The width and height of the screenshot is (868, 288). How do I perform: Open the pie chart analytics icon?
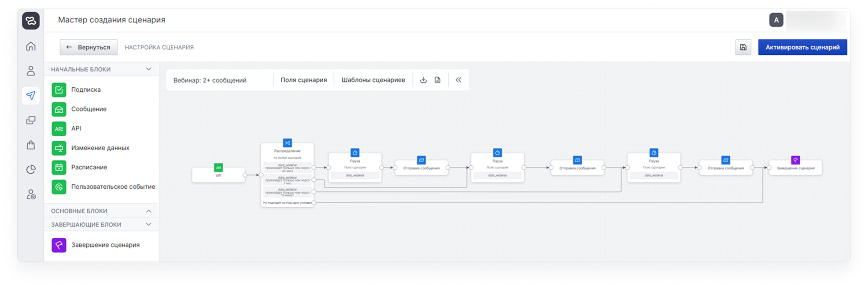pos(31,169)
